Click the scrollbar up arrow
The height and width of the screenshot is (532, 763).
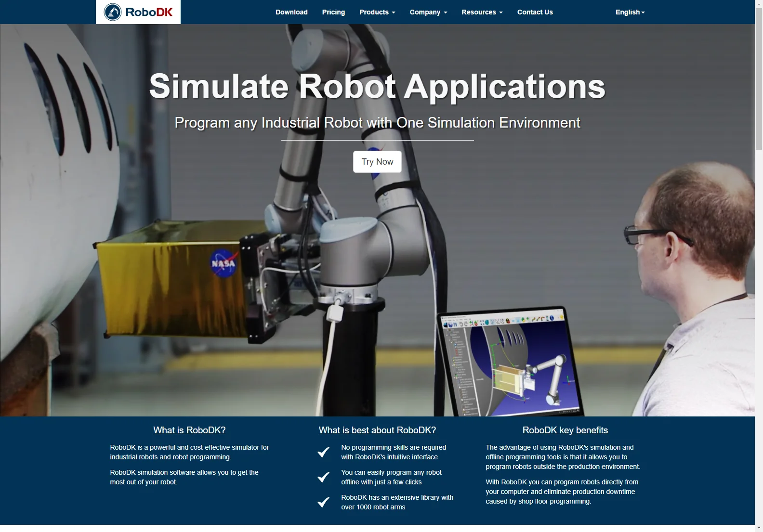click(759, 4)
